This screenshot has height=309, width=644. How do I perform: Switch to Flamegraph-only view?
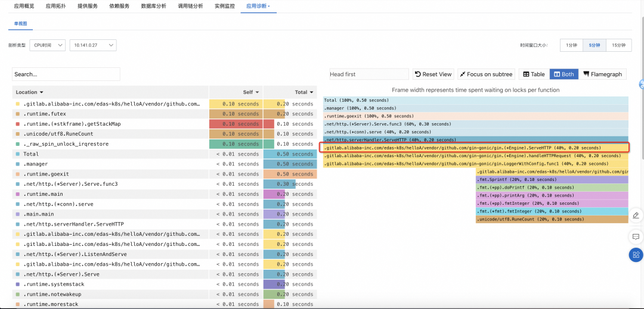pyautogui.click(x=602, y=74)
